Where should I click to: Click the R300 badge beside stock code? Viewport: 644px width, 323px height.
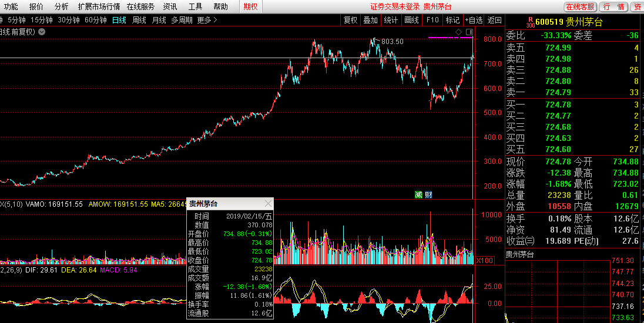coord(530,22)
